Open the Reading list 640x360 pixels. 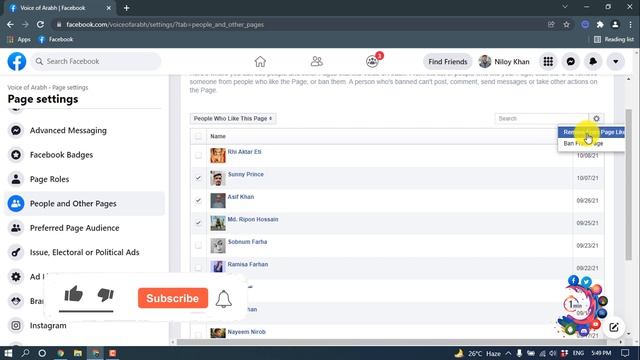[614, 40]
